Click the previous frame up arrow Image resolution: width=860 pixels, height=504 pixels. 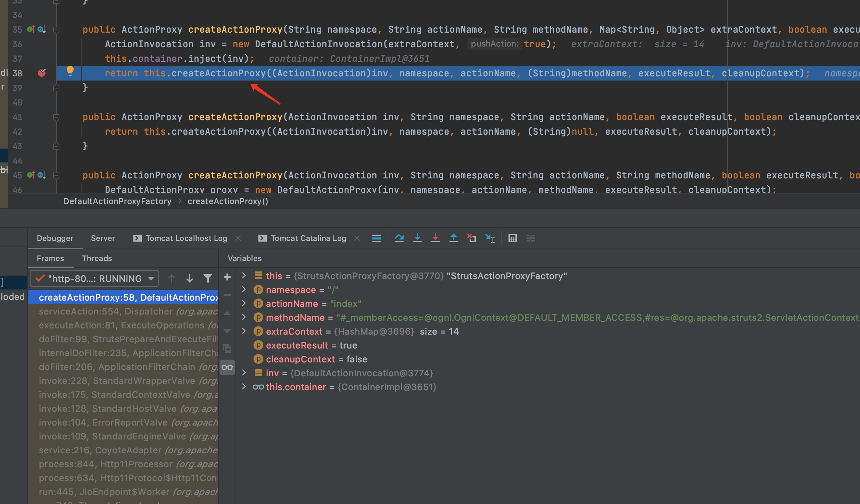click(172, 278)
